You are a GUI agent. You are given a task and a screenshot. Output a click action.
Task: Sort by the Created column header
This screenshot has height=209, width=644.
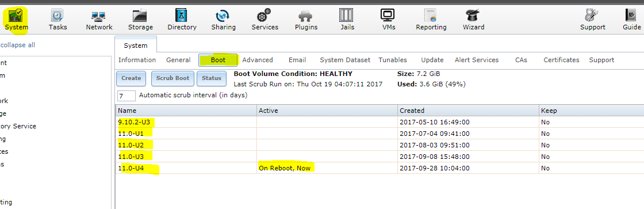(x=468, y=111)
